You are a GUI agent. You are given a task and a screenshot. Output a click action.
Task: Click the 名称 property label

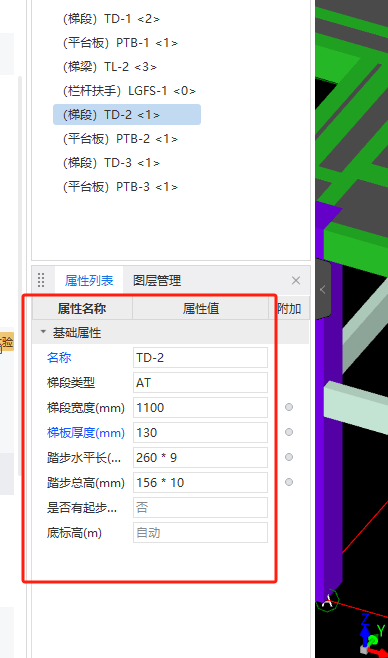pyautogui.click(x=59, y=358)
